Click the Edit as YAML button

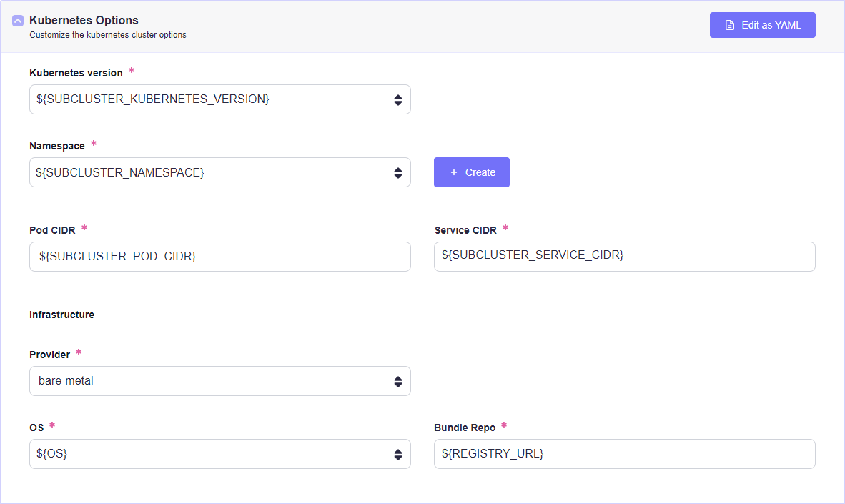point(762,25)
